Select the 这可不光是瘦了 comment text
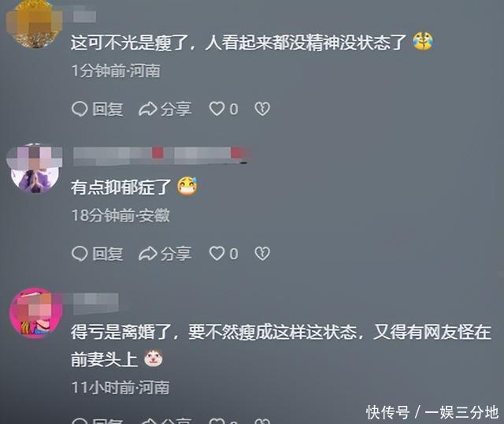 pos(239,42)
